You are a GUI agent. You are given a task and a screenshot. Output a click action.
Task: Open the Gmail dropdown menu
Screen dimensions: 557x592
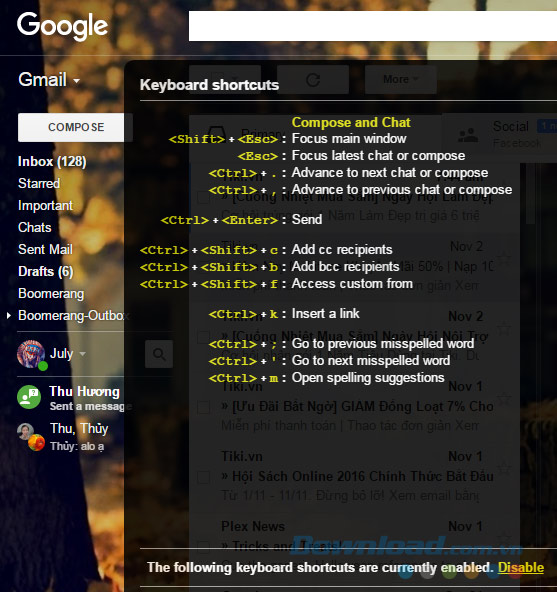(49, 80)
